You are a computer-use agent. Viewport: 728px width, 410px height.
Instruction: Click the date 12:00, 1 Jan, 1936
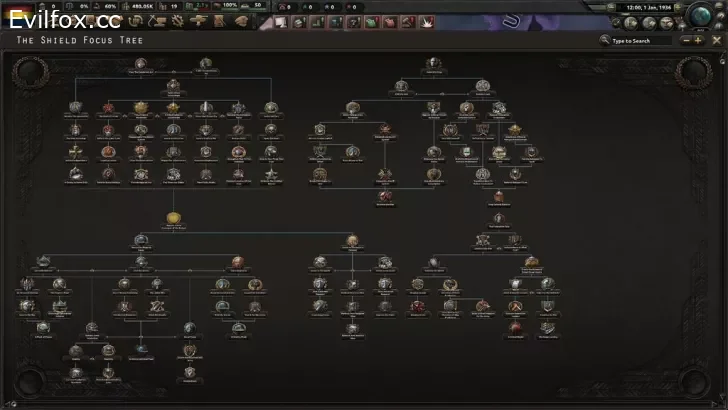coord(648,7)
